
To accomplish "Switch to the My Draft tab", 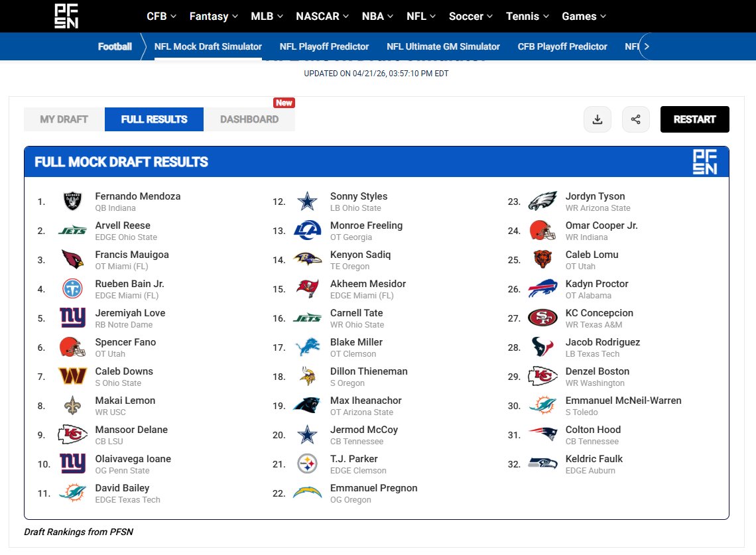I will 64,119.
